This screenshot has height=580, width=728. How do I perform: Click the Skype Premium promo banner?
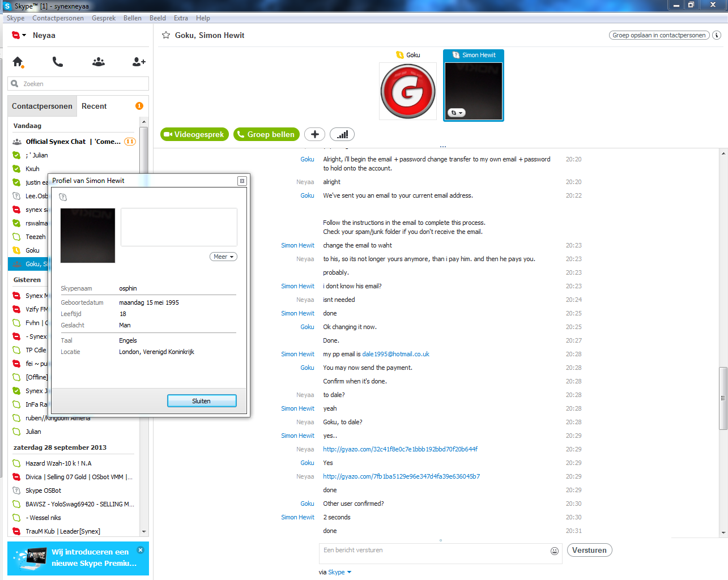(x=78, y=558)
